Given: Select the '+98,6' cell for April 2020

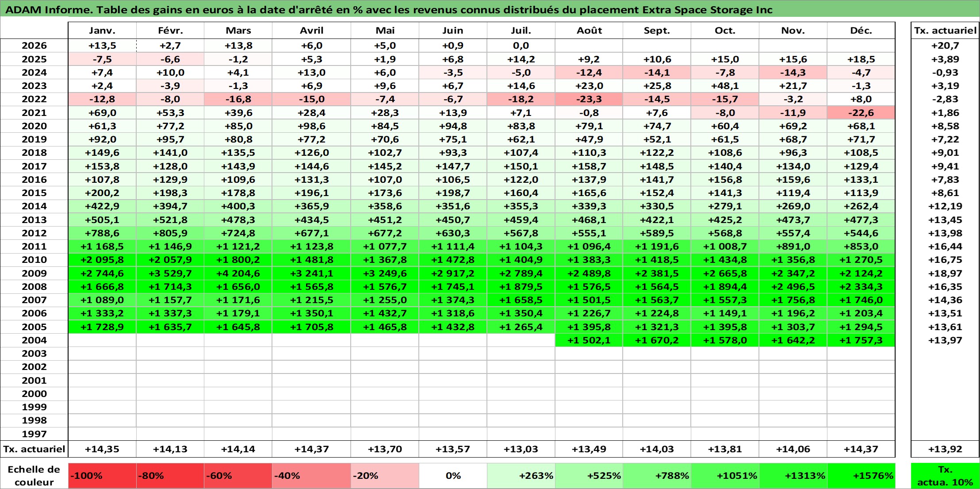Looking at the screenshot, I should [312, 126].
